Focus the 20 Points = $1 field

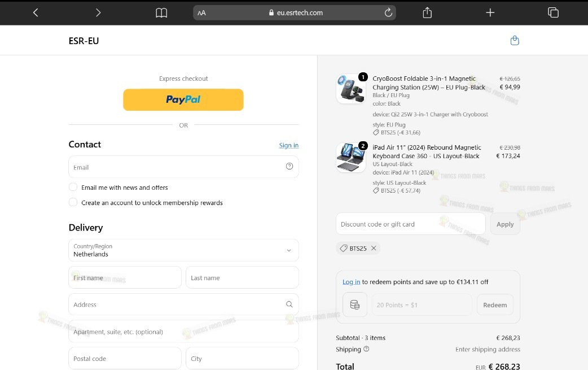pyautogui.click(x=422, y=305)
